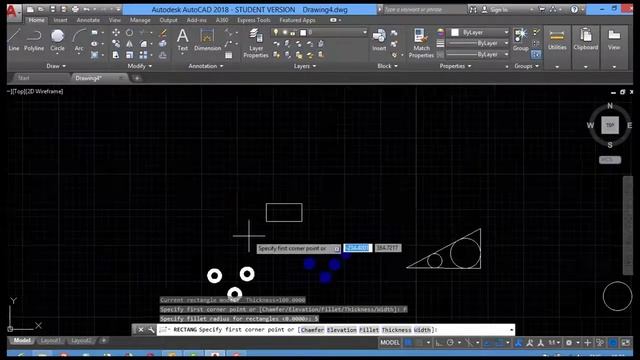The image size is (640, 360).
Task: Click the Copy tool in Modify panel
Action: point(116,44)
